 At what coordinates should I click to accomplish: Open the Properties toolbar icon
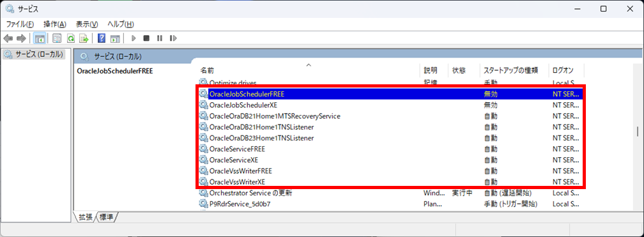[57, 38]
